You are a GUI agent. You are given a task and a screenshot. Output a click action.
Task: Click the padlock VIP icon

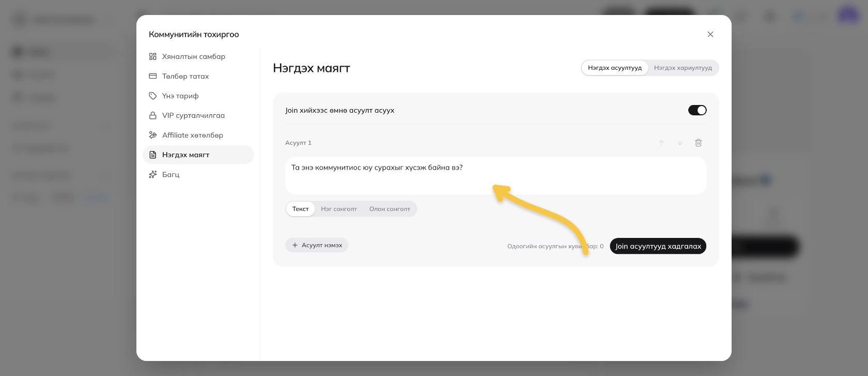coord(153,115)
